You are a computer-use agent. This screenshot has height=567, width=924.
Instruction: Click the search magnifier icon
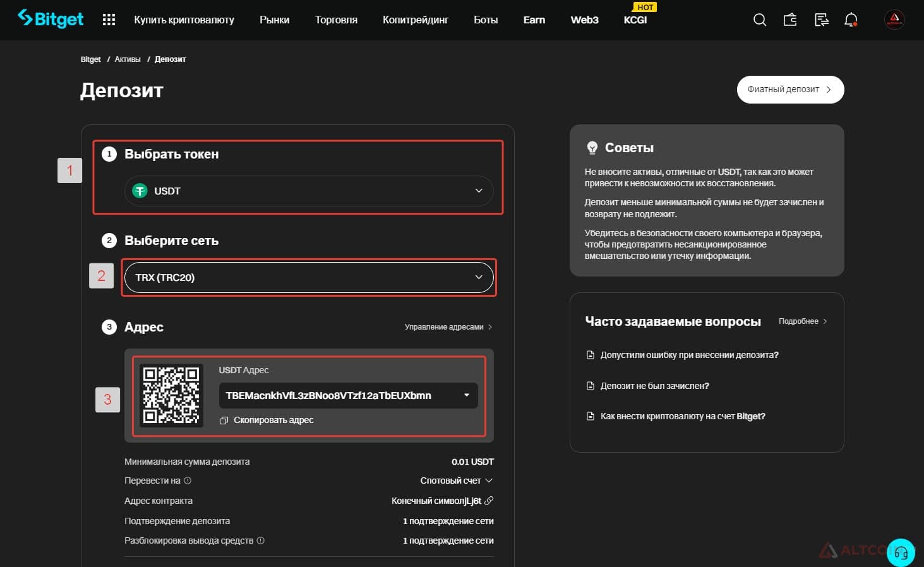click(760, 20)
